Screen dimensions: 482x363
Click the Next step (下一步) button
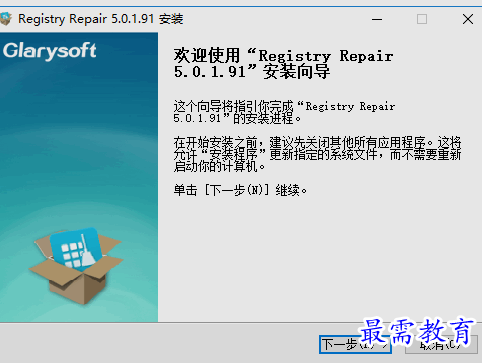tap(355, 344)
